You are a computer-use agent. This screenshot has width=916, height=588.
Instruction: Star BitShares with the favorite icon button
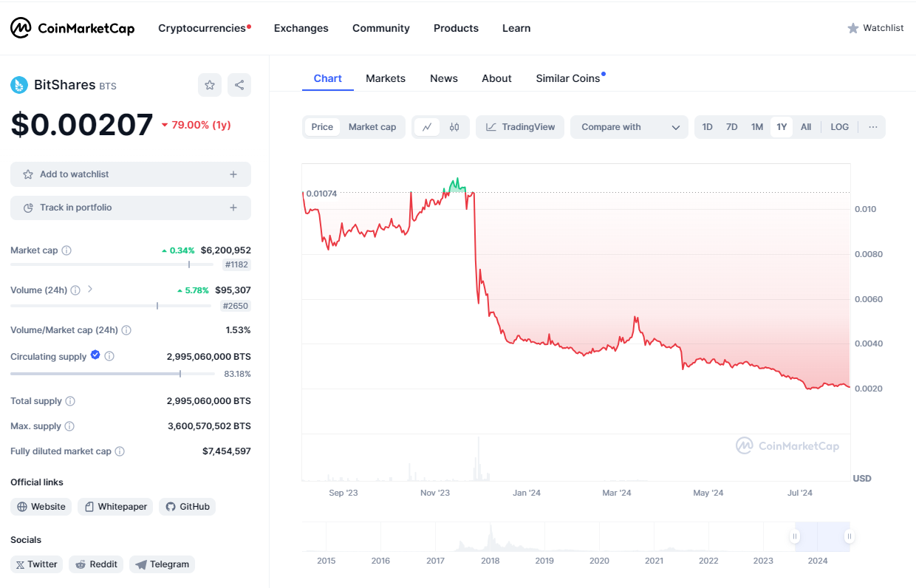210,85
